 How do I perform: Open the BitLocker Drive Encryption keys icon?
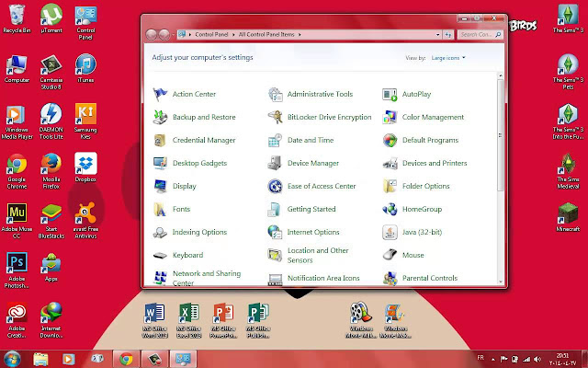coord(276,117)
